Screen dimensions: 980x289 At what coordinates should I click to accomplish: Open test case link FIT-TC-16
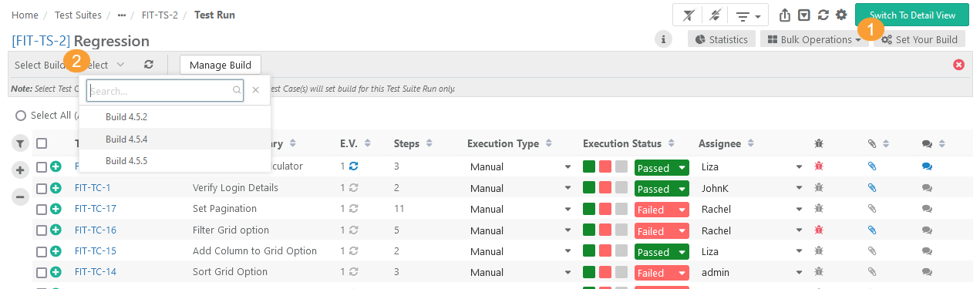(x=96, y=230)
